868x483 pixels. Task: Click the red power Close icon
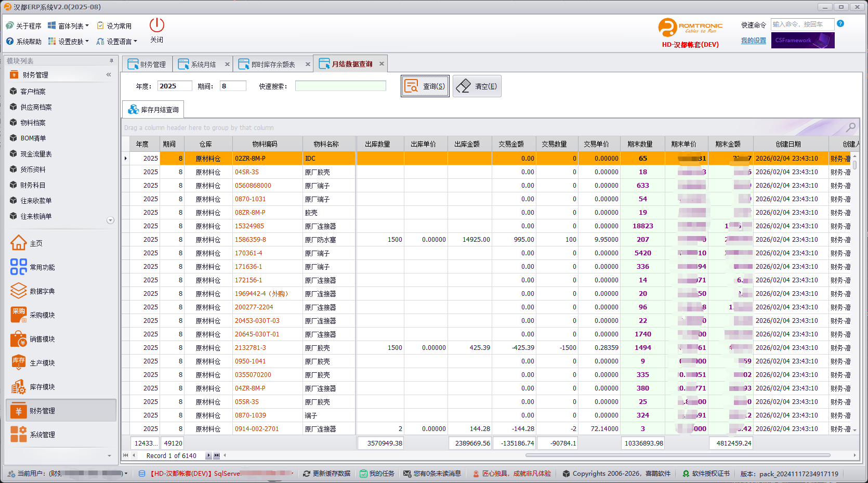[x=156, y=25]
